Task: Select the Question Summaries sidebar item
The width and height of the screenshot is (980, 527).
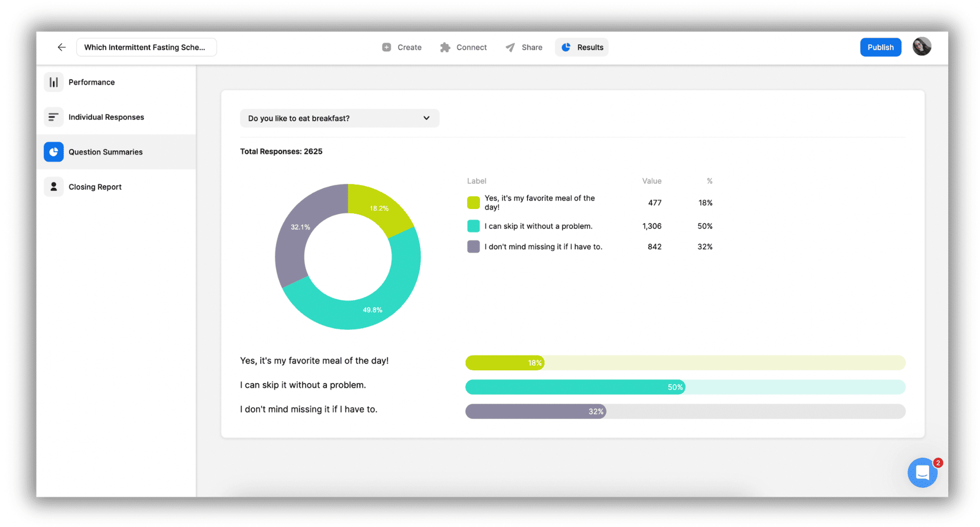Action: tap(106, 152)
